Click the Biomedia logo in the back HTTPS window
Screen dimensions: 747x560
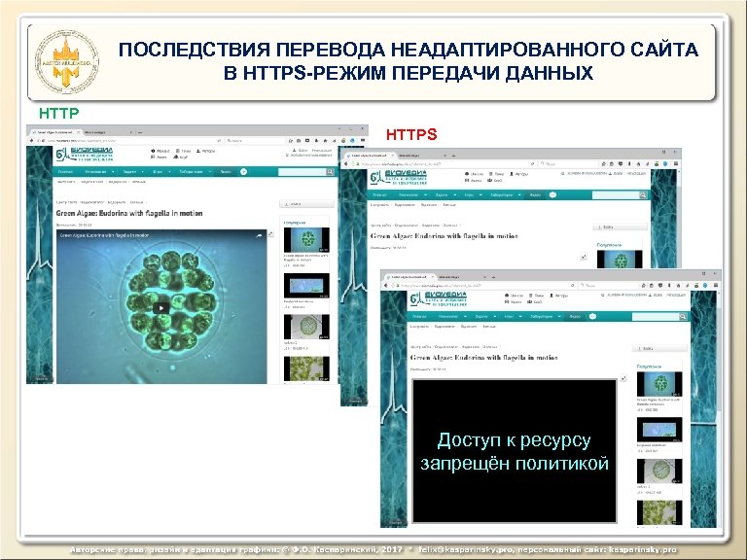click(399, 178)
